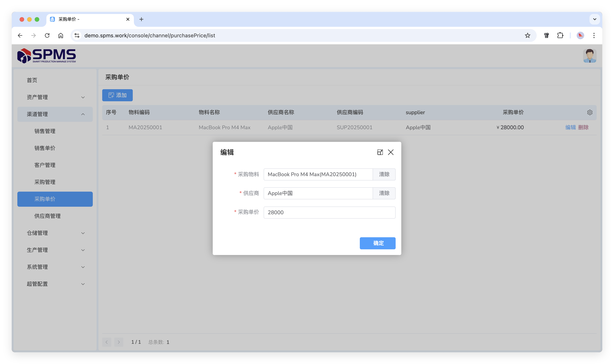The width and height of the screenshot is (614, 364).
Task: Clear the 采购物料 field with 清除
Action: (384, 174)
